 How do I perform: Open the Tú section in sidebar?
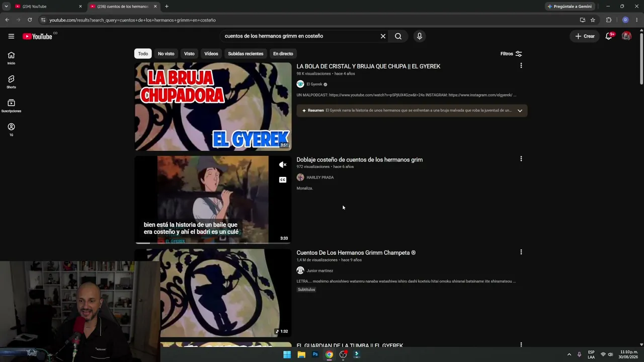click(11, 130)
